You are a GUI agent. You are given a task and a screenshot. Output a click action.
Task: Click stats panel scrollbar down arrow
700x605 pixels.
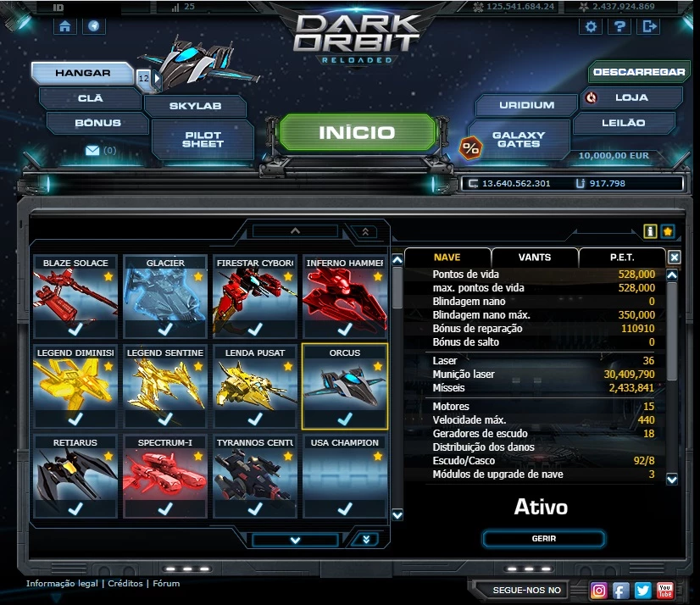click(x=672, y=480)
